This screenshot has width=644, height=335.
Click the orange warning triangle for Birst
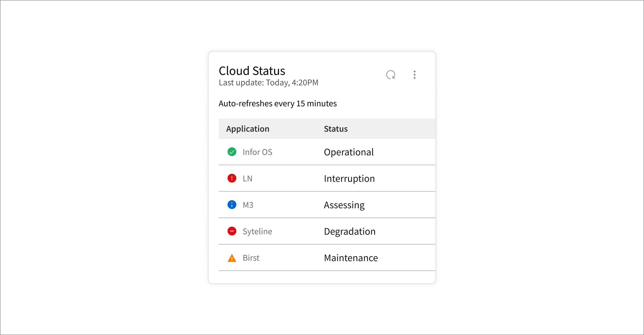point(232,258)
